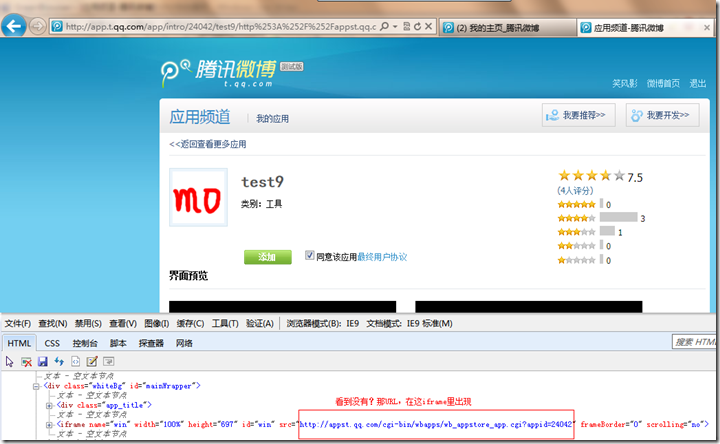Open the 我的应用 link
This screenshot has width=720, height=444.
coord(272,119)
